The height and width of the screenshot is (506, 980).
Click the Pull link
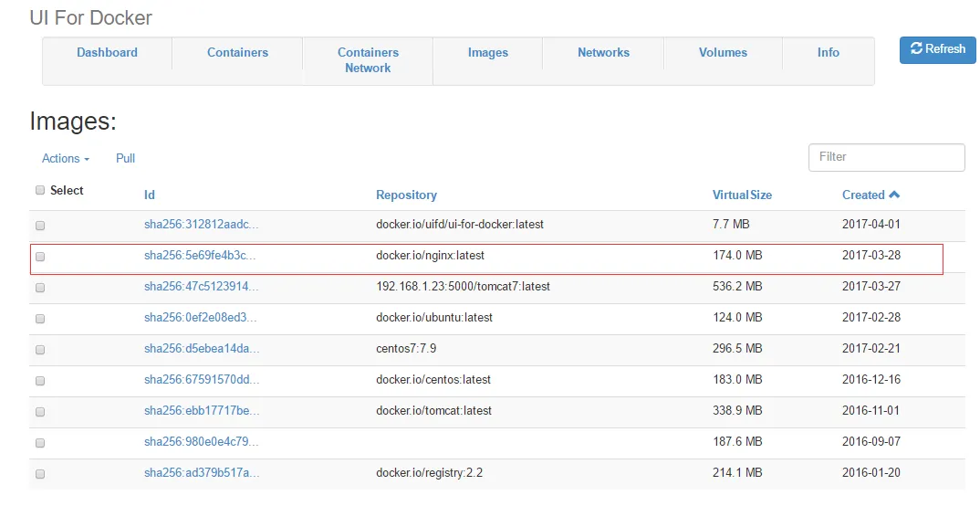pyautogui.click(x=126, y=159)
